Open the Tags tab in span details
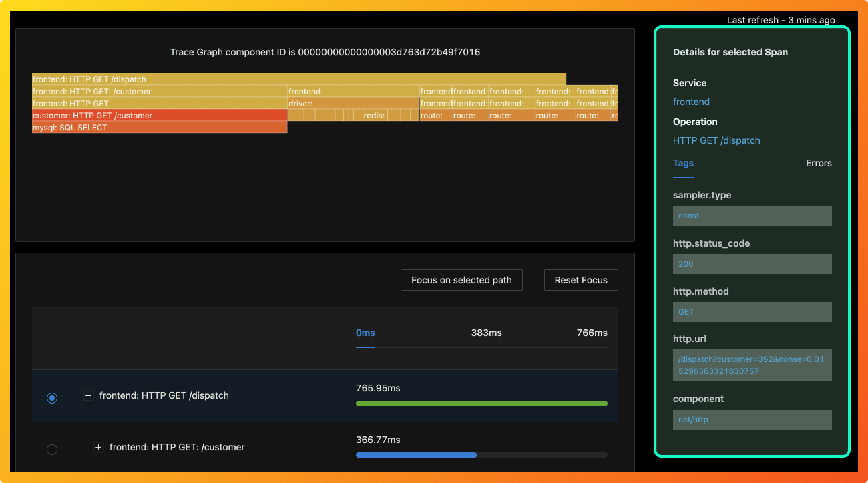Viewport: 868px width, 483px height. click(x=683, y=163)
